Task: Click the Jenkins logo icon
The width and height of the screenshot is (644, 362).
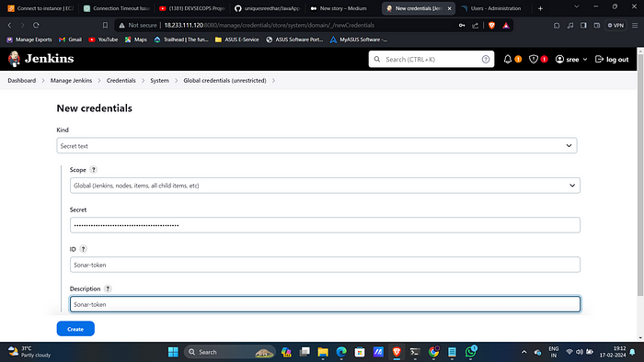Action: point(14,59)
